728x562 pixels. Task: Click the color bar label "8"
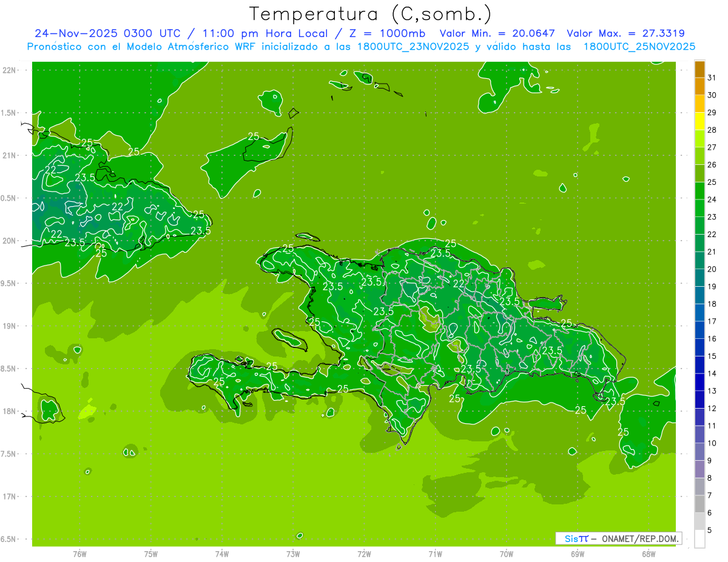(x=709, y=478)
